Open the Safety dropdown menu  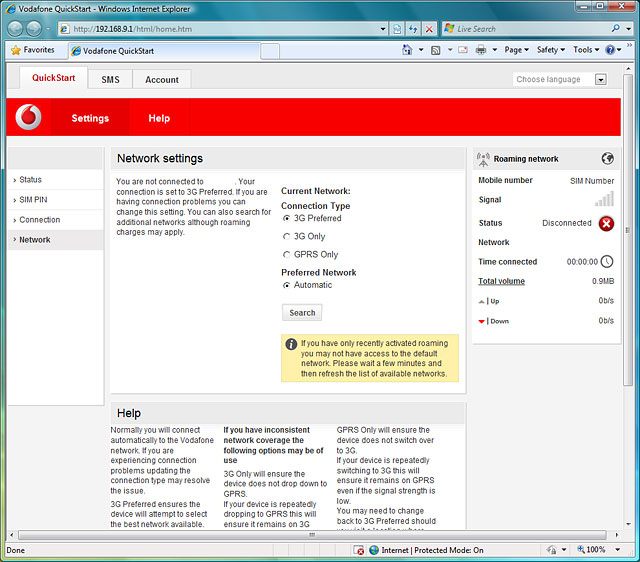[x=550, y=49]
